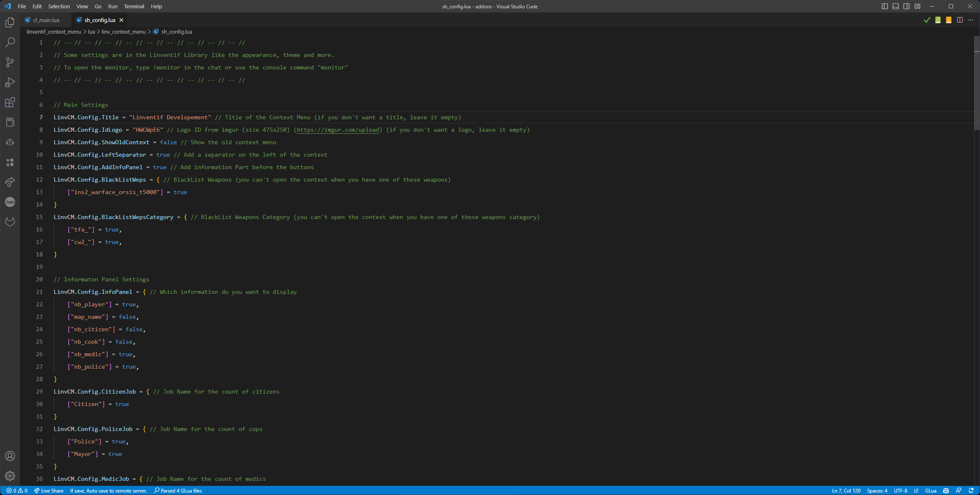Click the false value of ShowOldContext
Viewport: 980px width, 495px height.
coord(168,143)
